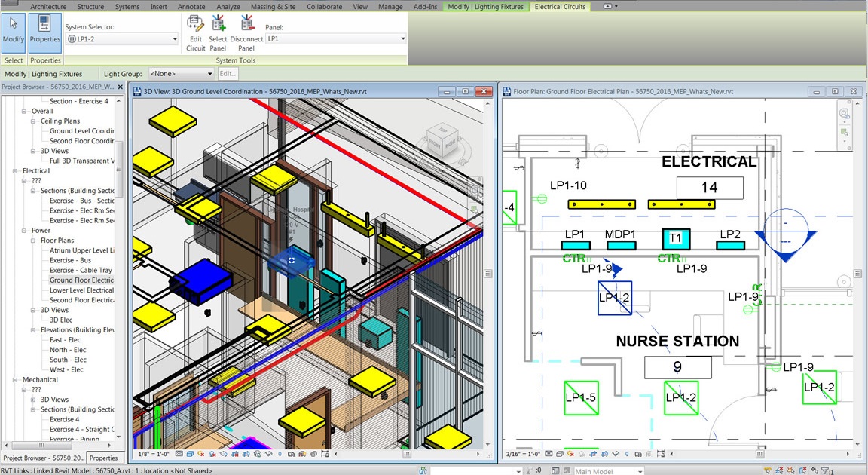Click the Edit Circuit tool
This screenshot has height=475, width=868.
click(x=196, y=32)
